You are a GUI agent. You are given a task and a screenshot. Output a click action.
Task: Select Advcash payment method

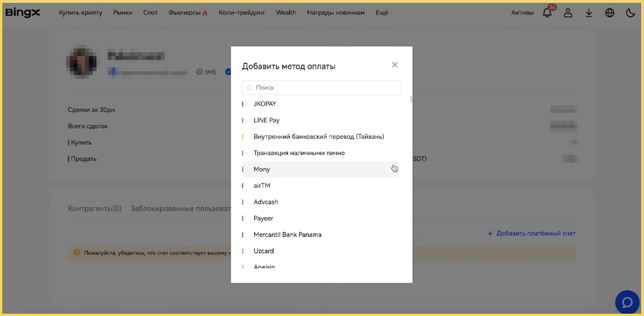click(320, 202)
